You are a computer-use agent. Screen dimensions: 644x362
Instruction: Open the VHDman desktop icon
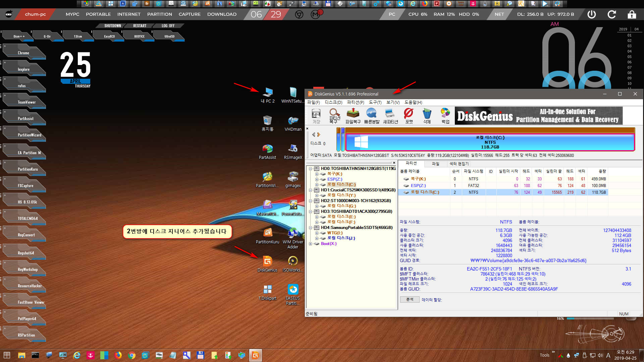point(293,123)
